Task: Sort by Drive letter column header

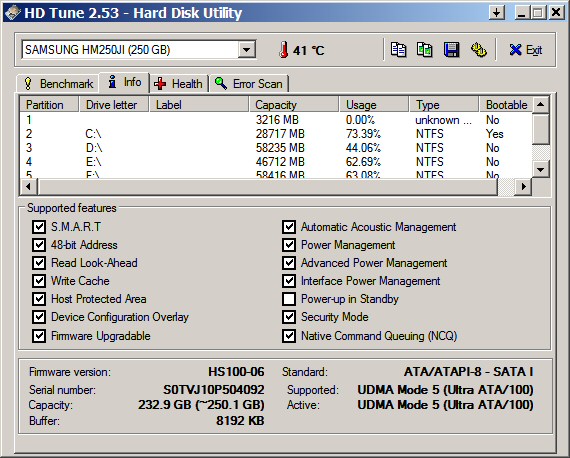Action: [114, 105]
